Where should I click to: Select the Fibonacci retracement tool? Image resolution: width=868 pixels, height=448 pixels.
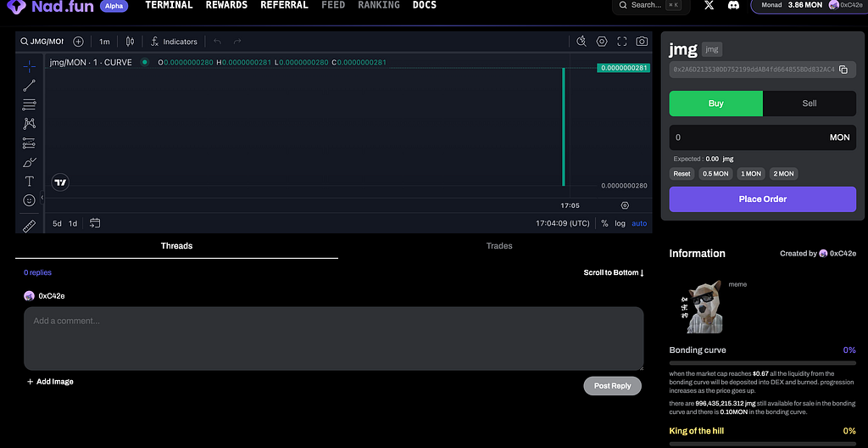[x=30, y=104]
